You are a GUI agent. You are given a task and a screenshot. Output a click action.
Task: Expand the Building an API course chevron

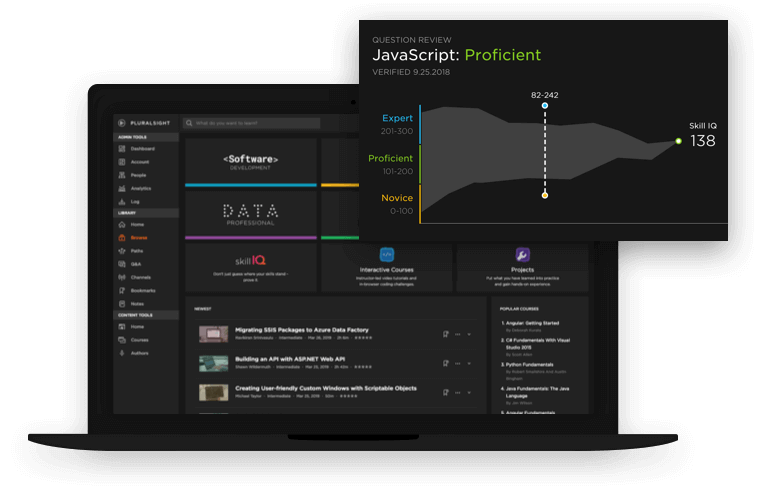[x=469, y=363]
